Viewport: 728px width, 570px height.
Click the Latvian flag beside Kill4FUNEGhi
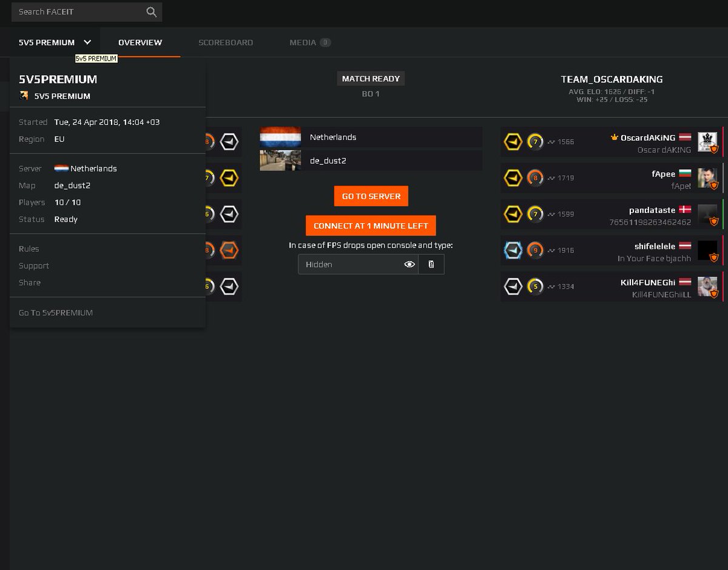click(686, 283)
